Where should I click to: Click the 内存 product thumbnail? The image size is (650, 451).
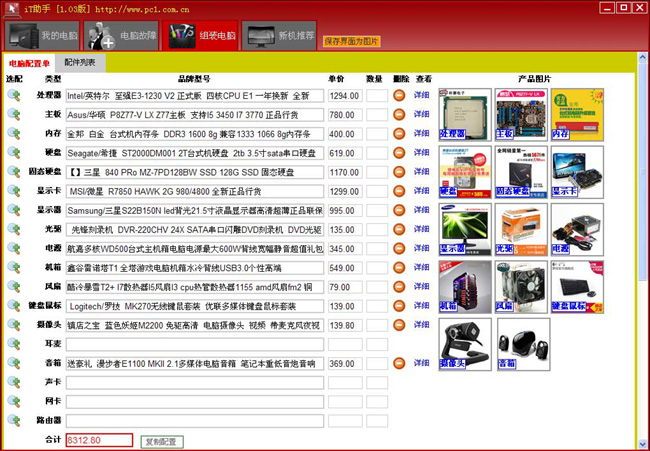[577, 114]
